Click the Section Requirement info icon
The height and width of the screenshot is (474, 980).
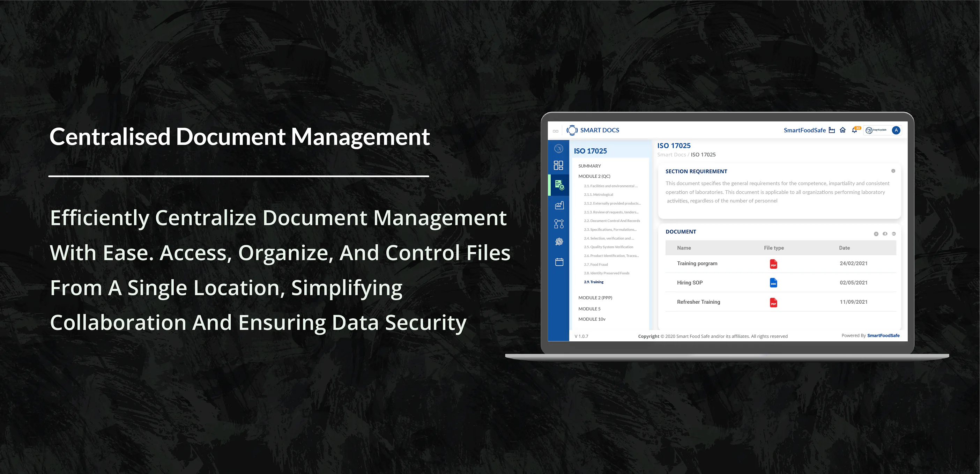pos(893,171)
